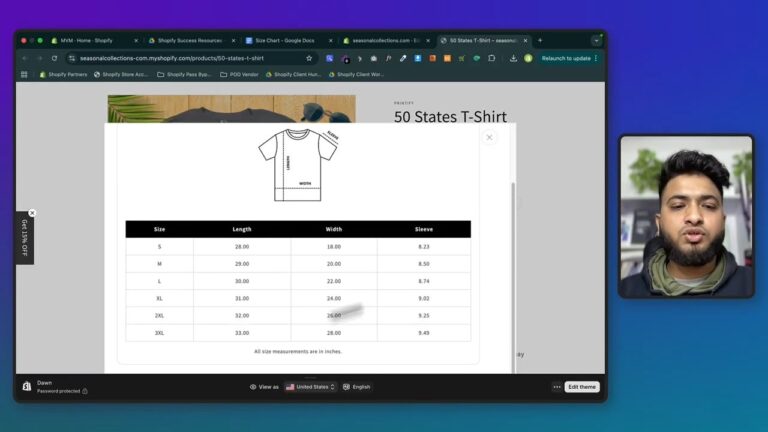Open the Get 15% OFF side tab
The image size is (768, 432).
[x=24, y=238]
